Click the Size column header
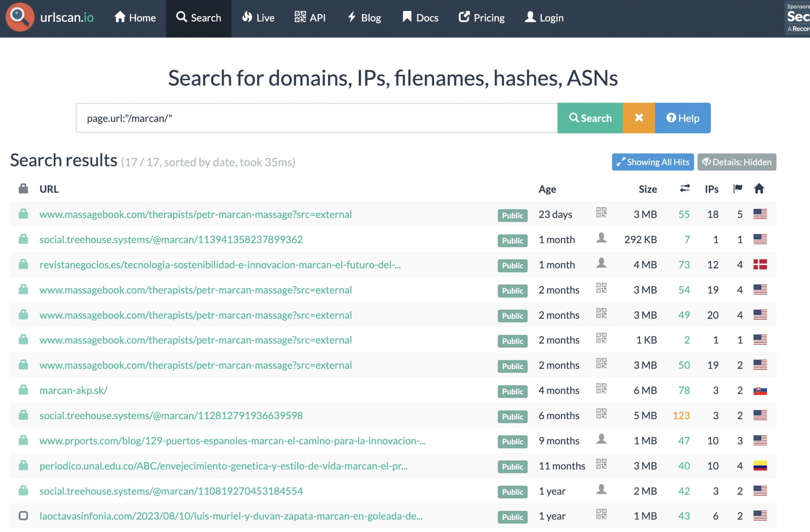This screenshot has height=532, width=810. click(648, 189)
